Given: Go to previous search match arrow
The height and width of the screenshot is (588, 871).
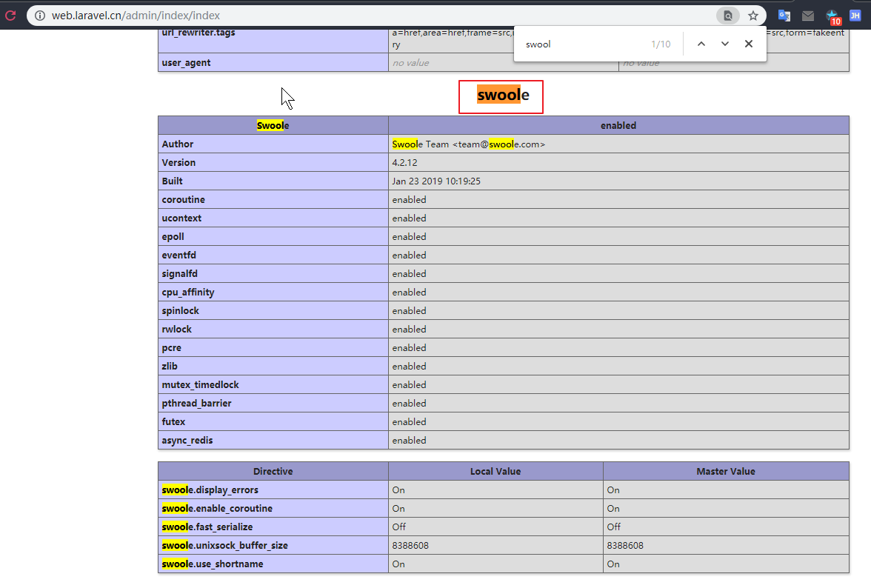Looking at the screenshot, I should [x=701, y=44].
